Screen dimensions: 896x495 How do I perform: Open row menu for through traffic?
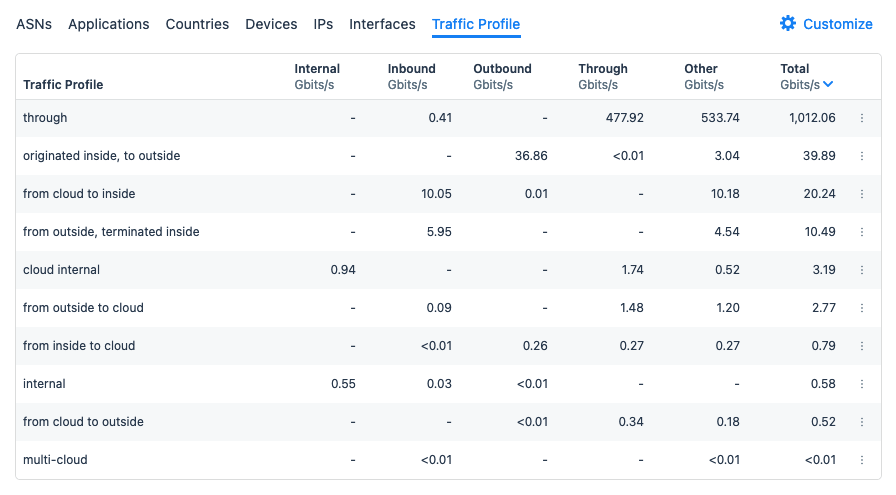coord(862,118)
